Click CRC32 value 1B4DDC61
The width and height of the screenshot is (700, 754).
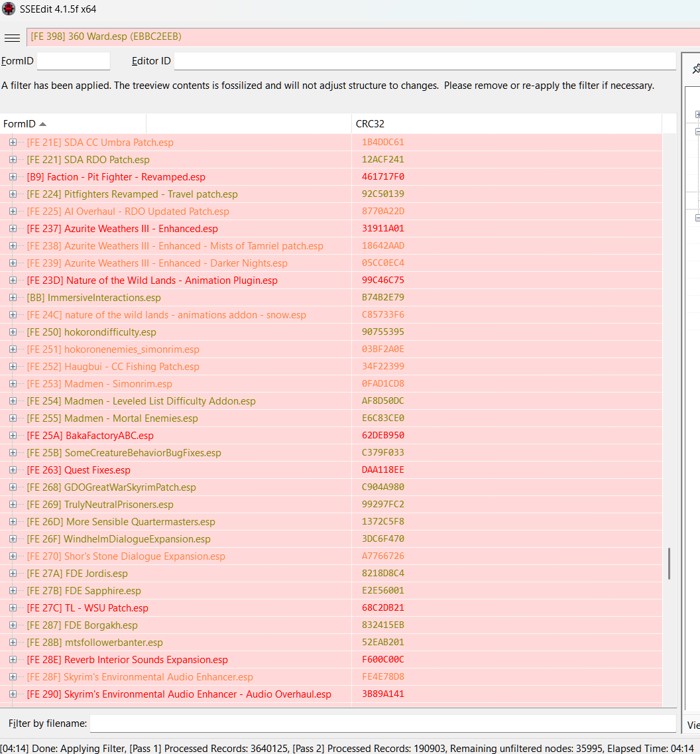pos(382,142)
